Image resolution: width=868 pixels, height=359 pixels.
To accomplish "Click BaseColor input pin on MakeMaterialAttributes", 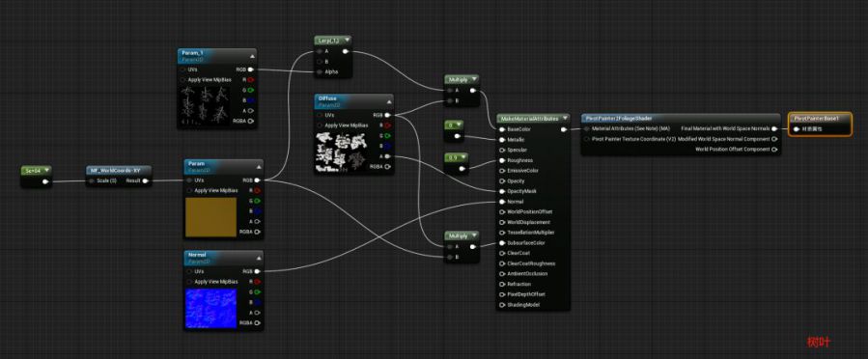I will click(502, 129).
